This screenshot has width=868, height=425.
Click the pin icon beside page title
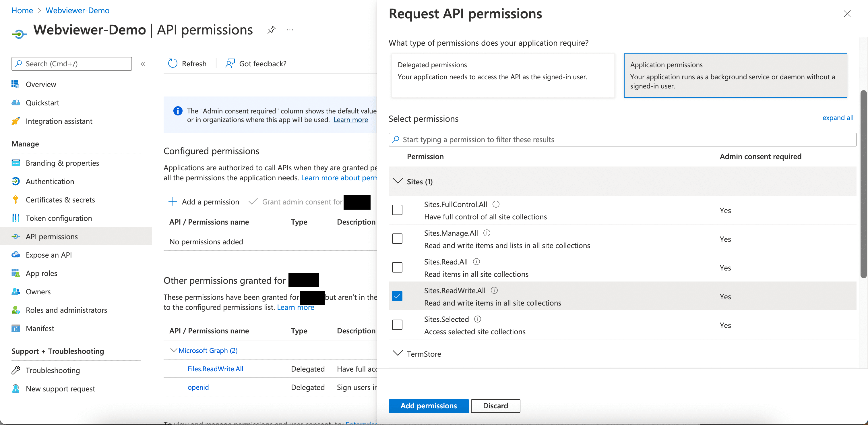pos(271,30)
